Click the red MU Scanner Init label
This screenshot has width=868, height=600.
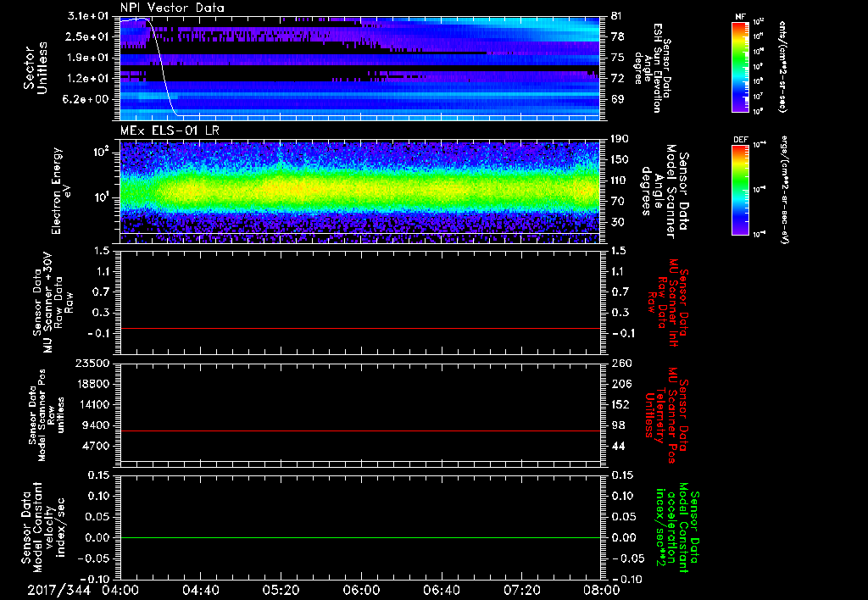tap(668, 303)
